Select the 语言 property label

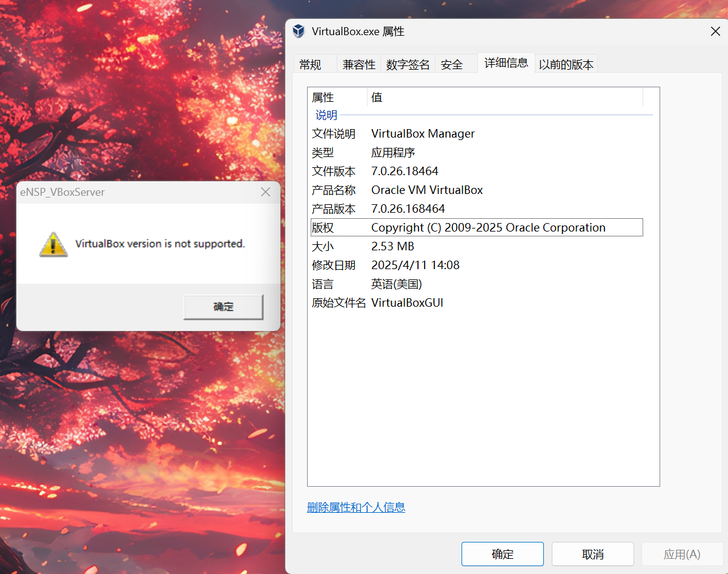click(323, 284)
